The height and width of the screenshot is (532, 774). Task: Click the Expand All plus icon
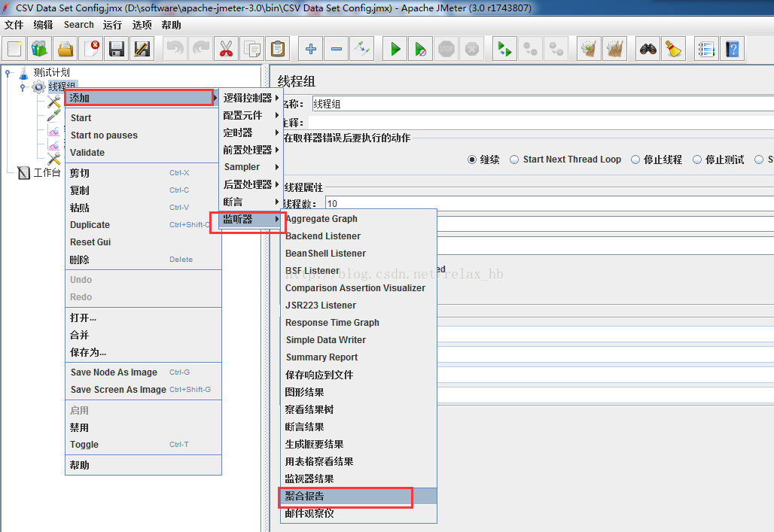click(x=311, y=49)
